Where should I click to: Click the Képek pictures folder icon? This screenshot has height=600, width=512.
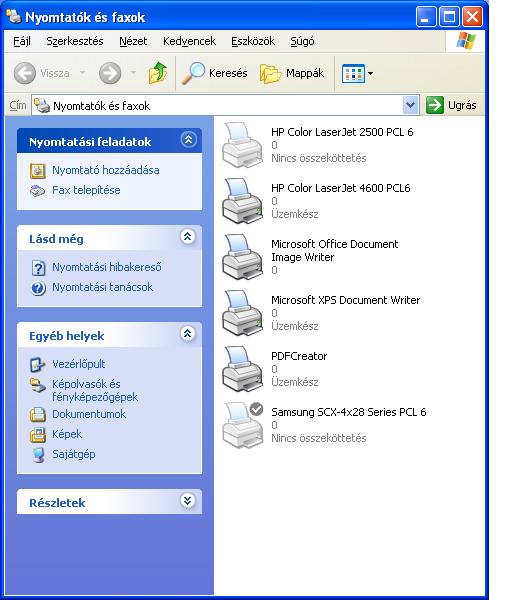pyautogui.click(x=38, y=435)
